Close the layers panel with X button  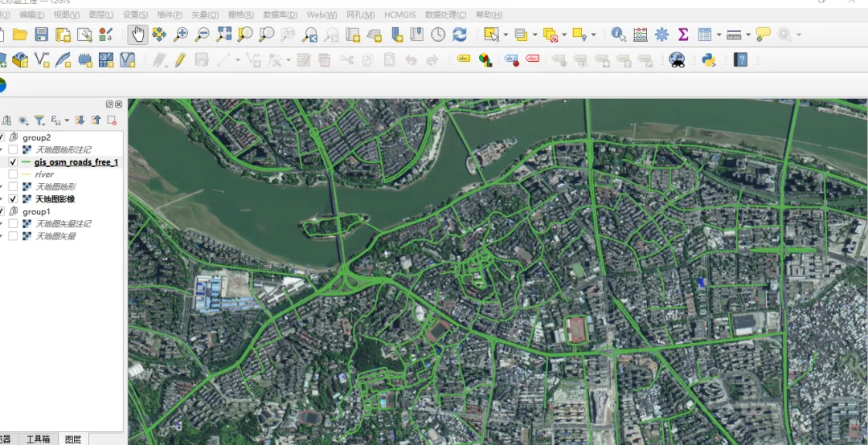(118, 104)
